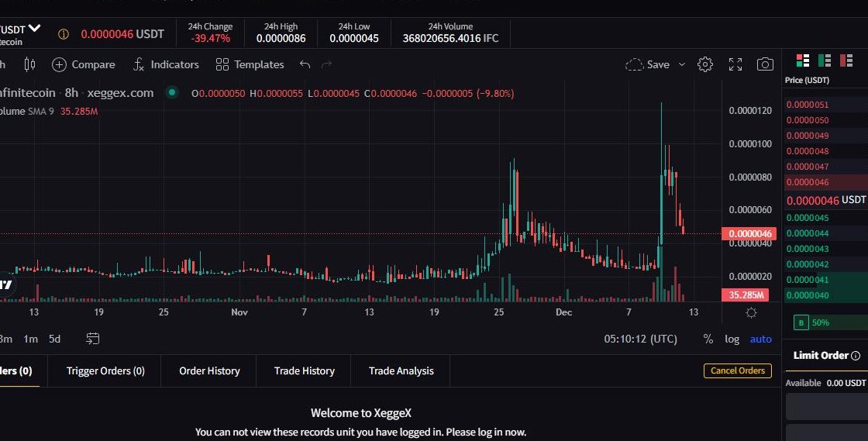
Task: Select bid price 0.0000045 in order book
Action: coord(808,218)
